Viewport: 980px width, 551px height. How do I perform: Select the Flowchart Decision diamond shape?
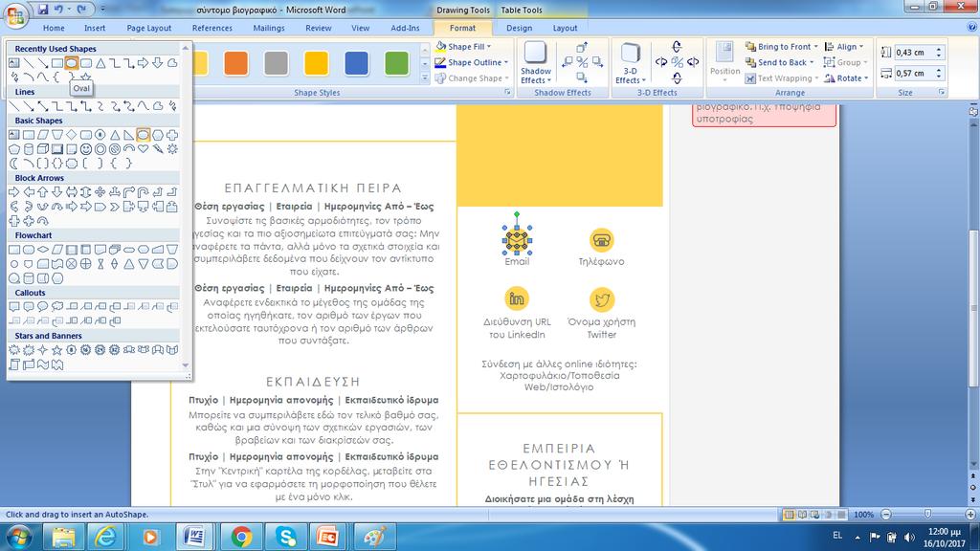coord(42,250)
